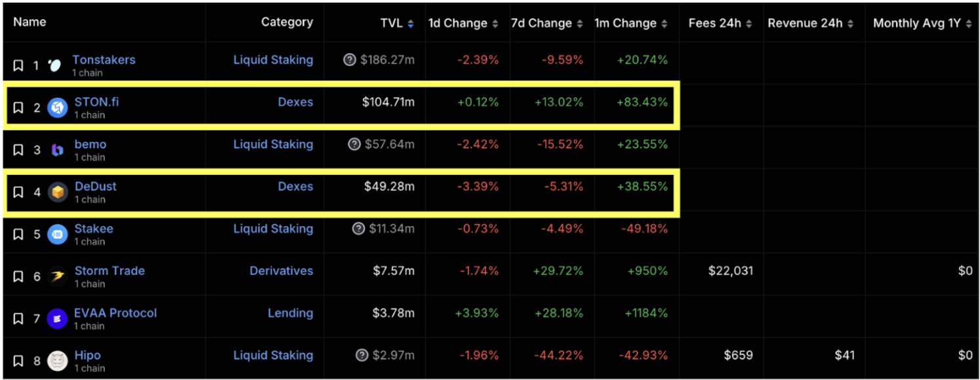Click the Tonstakers protocol logo icon
Image resolution: width=980 pixels, height=380 pixels.
tap(55, 66)
